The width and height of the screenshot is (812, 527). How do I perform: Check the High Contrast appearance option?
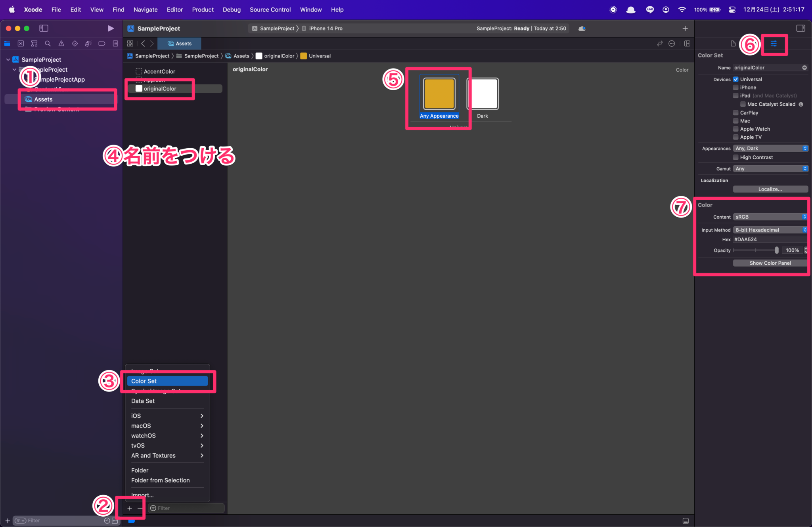[x=736, y=157]
